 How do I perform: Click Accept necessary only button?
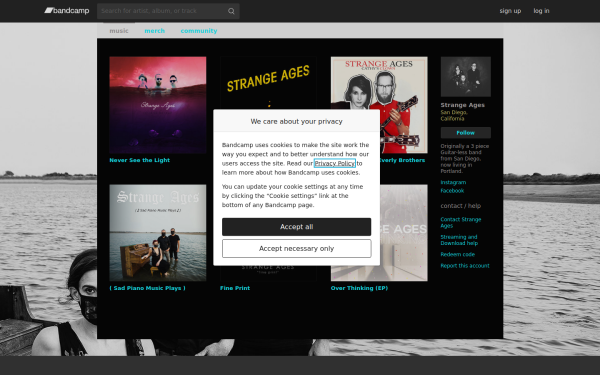(x=297, y=248)
